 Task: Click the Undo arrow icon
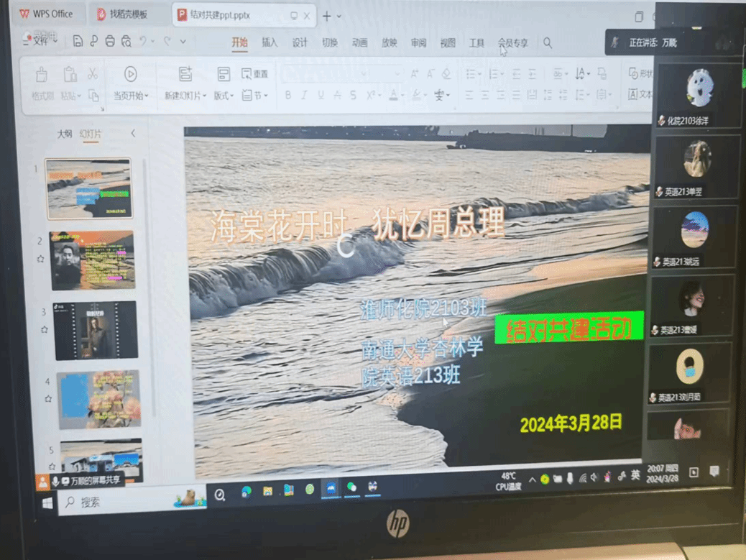pyautogui.click(x=144, y=42)
